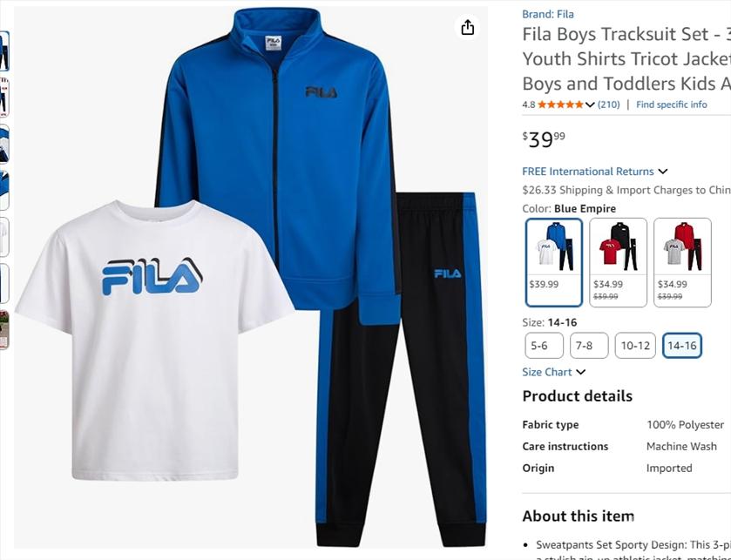The width and height of the screenshot is (731, 560).
Task: Select the Blue Empire color swatch
Action: (x=553, y=262)
